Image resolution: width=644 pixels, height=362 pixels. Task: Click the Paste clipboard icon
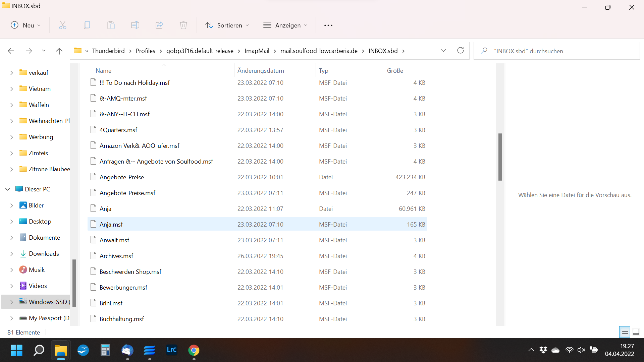pyautogui.click(x=111, y=25)
